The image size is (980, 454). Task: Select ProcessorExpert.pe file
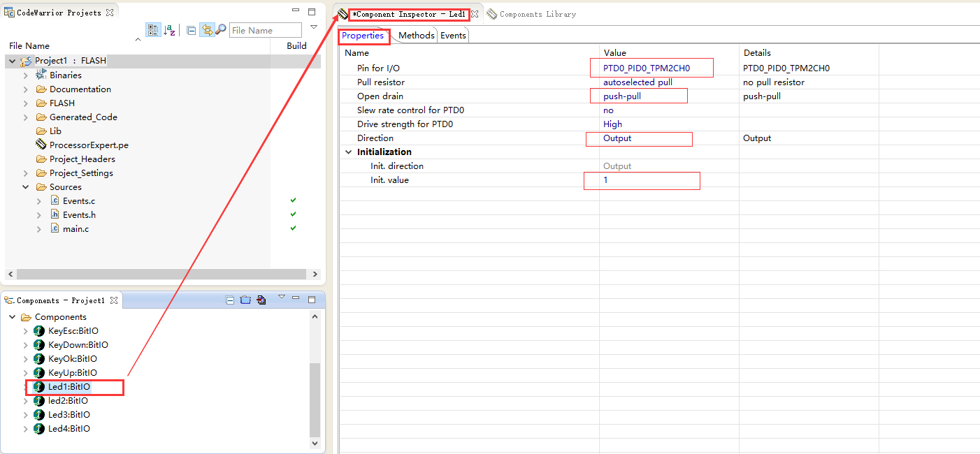89,145
